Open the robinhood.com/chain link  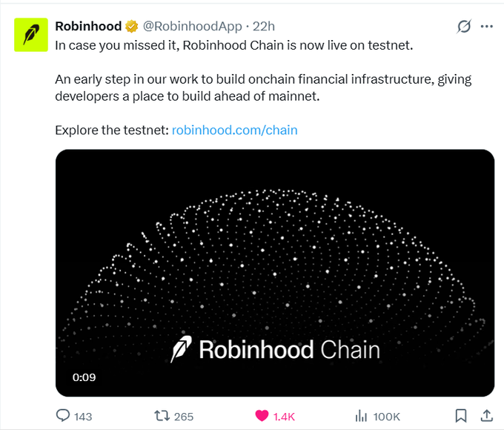234,130
